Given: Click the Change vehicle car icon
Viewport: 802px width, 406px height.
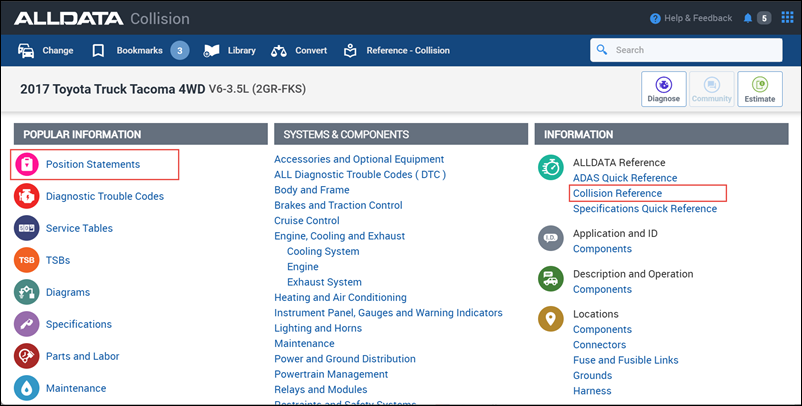Looking at the screenshot, I should (26, 51).
